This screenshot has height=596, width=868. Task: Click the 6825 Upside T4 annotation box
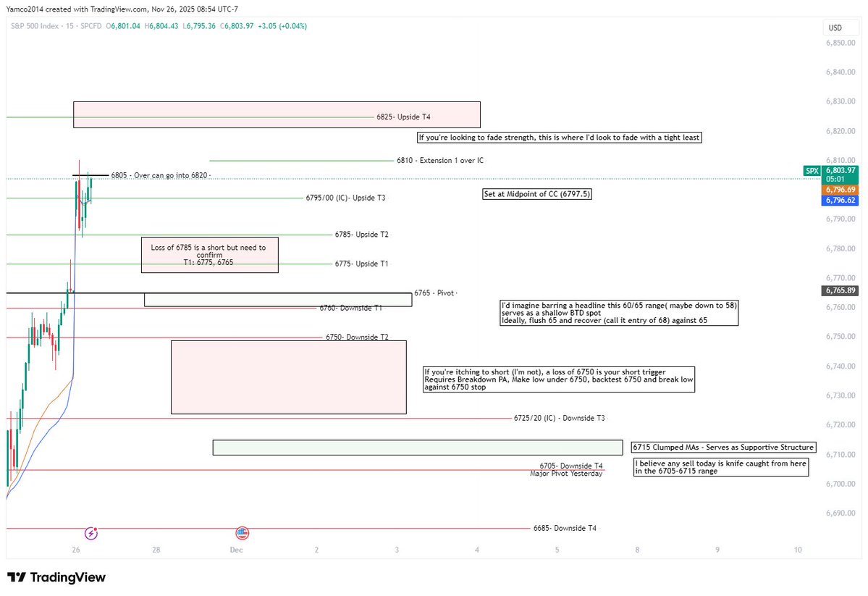pos(277,114)
